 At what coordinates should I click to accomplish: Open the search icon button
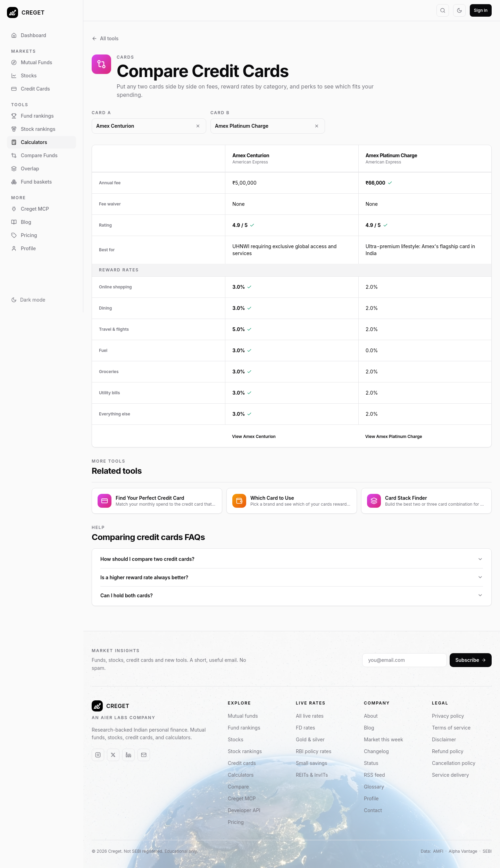(443, 10)
